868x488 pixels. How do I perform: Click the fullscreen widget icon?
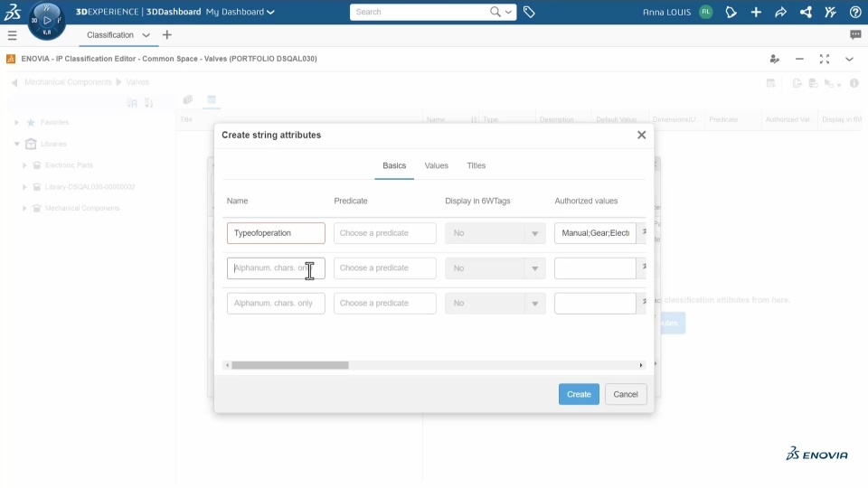coord(825,59)
